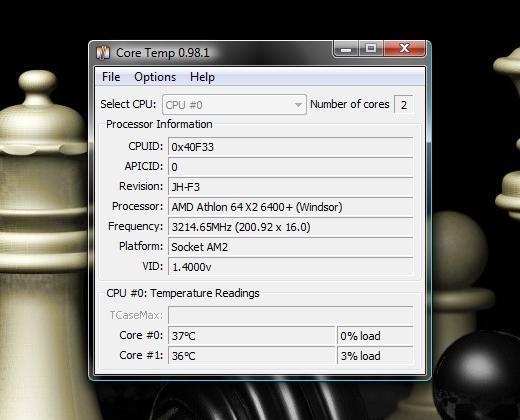
Task: Click Core #0 temperature reading 37°C
Action: 252,335
